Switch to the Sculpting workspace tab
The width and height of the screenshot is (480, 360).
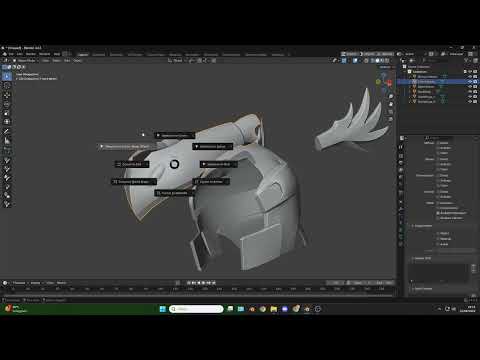coord(116,54)
